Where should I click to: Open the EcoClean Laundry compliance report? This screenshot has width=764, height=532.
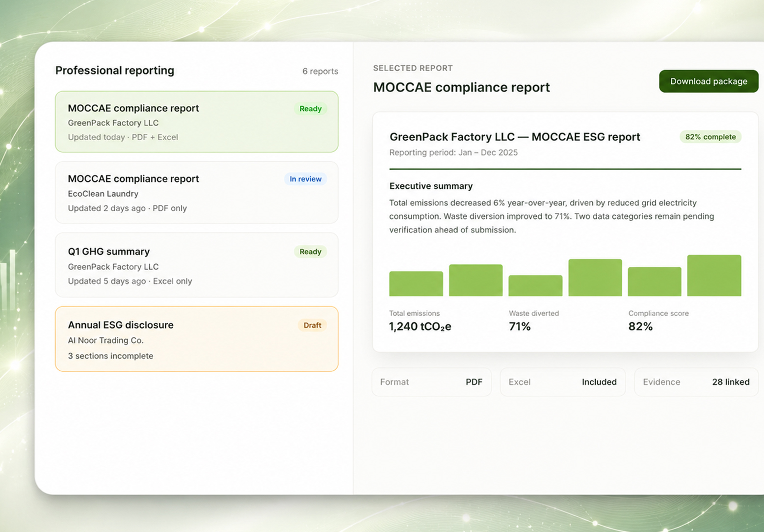(197, 193)
